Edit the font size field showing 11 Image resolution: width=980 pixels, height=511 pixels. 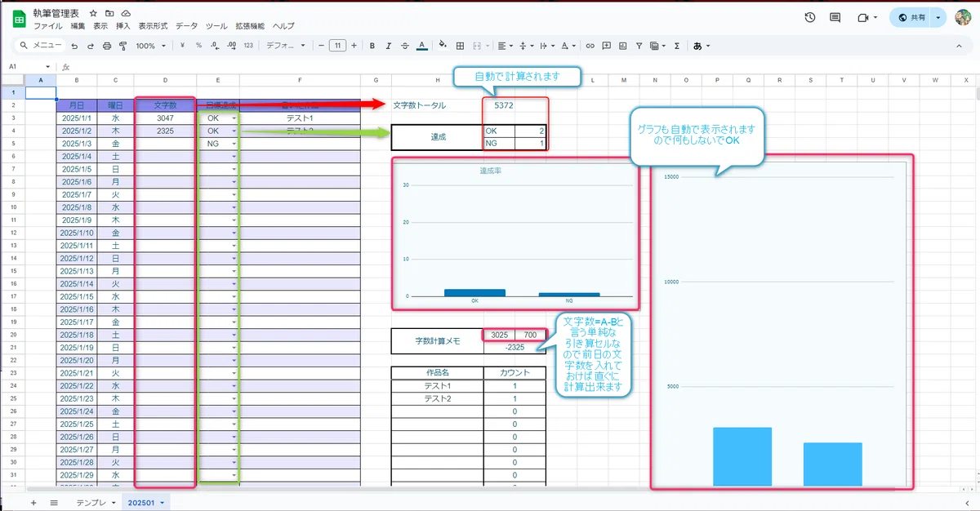click(338, 46)
